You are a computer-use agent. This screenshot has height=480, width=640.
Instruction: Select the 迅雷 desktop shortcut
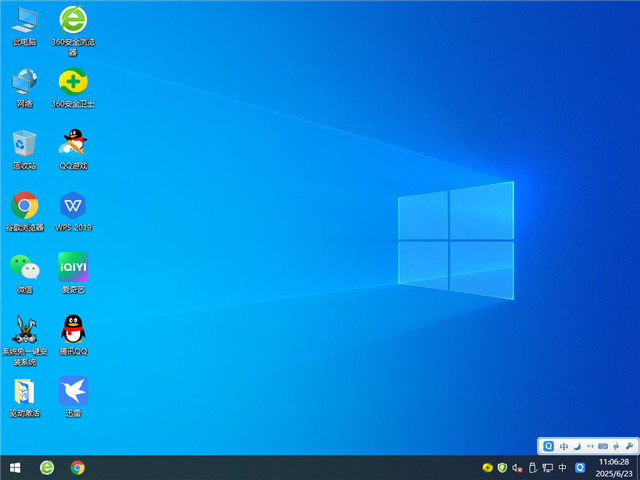point(73,397)
